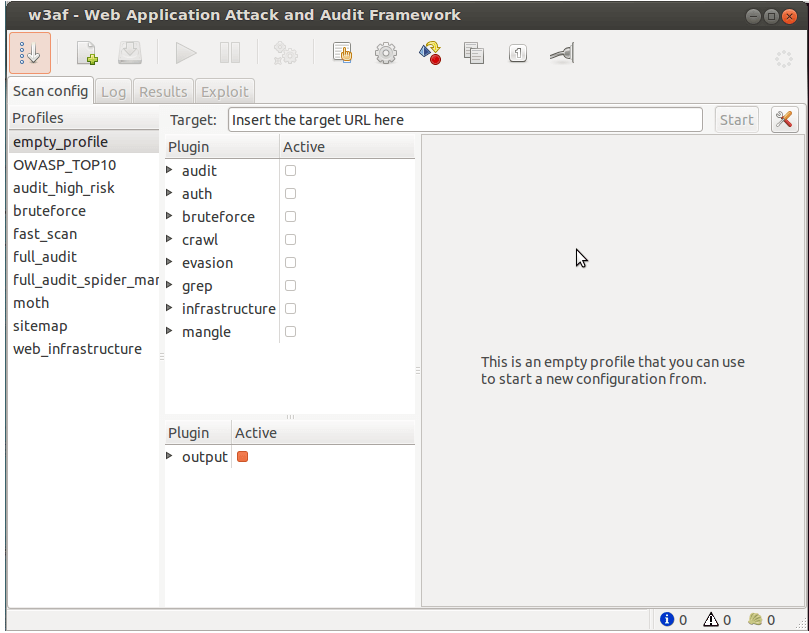Click the shell count icon in status bar
Image resolution: width=809 pixels, height=633 pixels.
pyautogui.click(x=755, y=619)
